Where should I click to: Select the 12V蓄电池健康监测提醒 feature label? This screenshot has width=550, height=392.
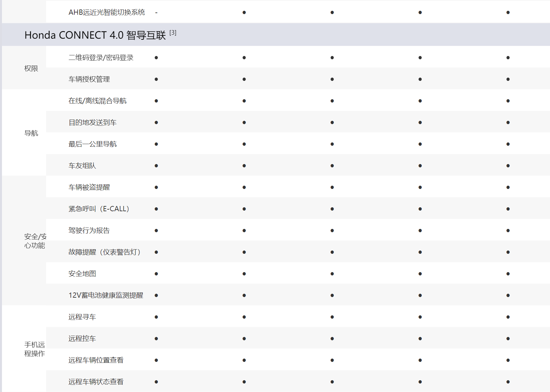tap(106, 295)
